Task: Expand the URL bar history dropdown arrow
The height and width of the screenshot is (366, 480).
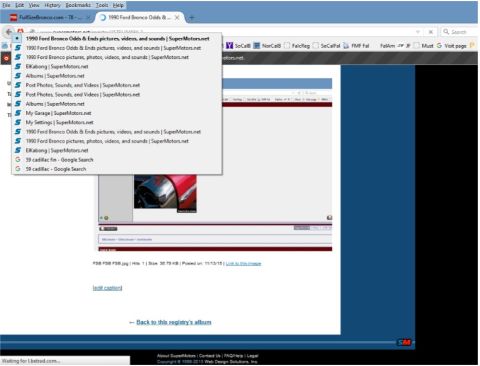Action: click(x=418, y=32)
